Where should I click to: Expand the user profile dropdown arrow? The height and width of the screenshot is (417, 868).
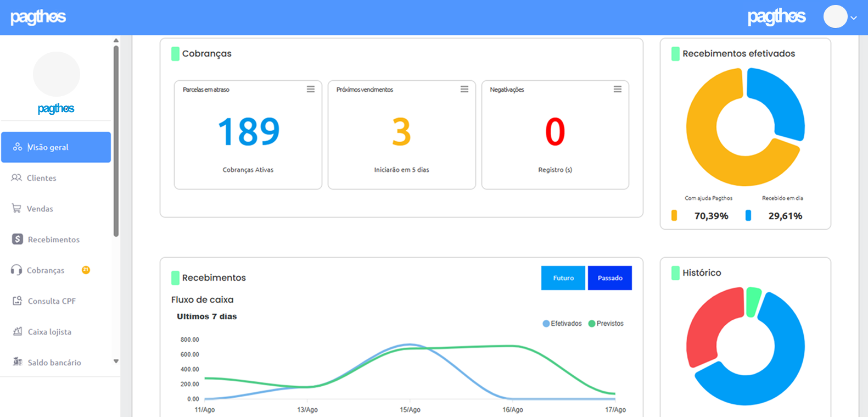click(x=854, y=18)
